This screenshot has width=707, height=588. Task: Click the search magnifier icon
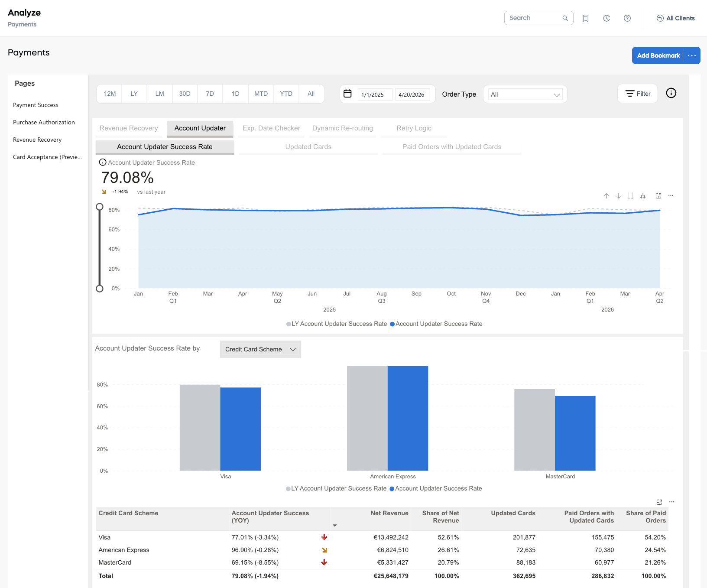click(565, 18)
